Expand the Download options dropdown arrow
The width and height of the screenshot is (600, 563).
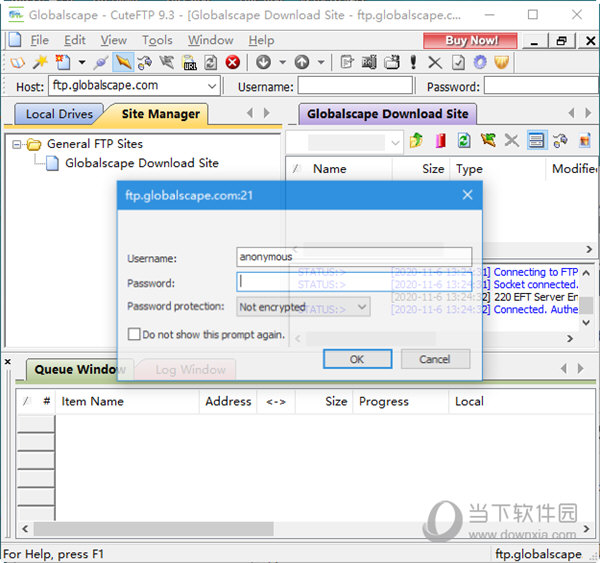pos(282,62)
